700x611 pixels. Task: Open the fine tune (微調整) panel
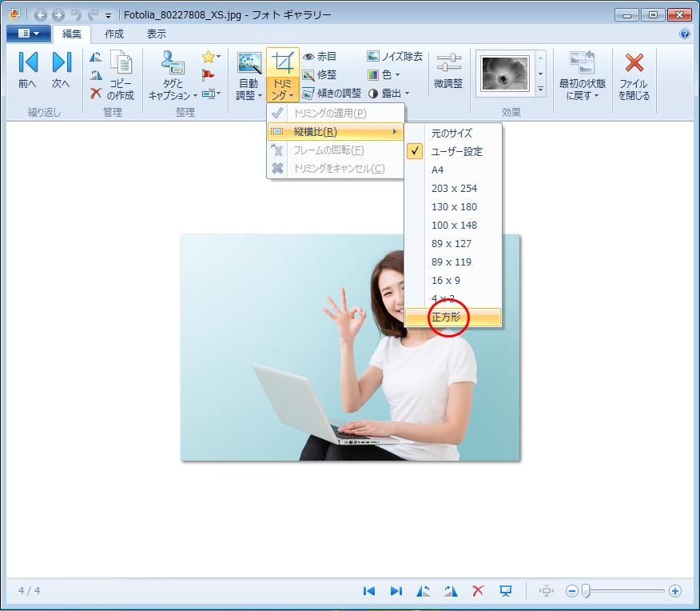click(x=448, y=72)
